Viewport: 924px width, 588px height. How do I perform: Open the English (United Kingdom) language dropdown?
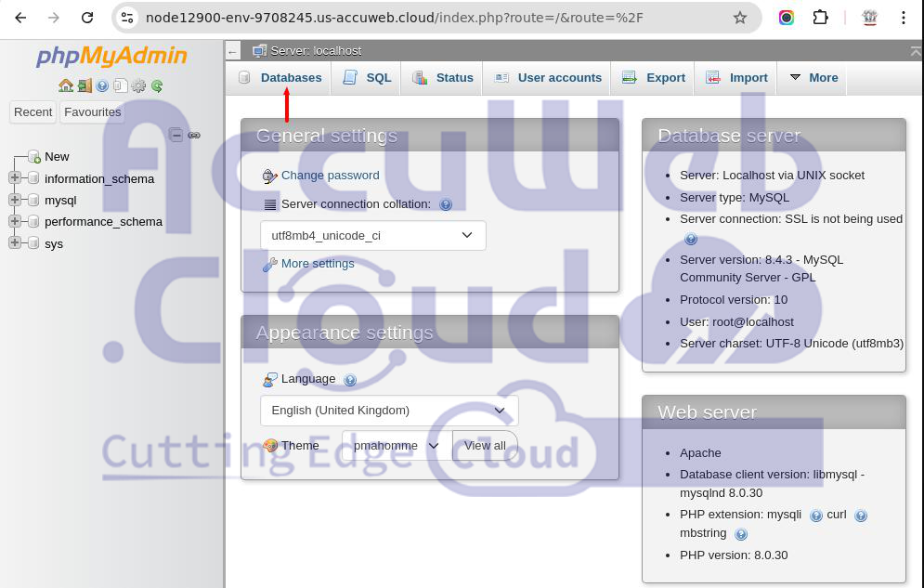pos(388,411)
